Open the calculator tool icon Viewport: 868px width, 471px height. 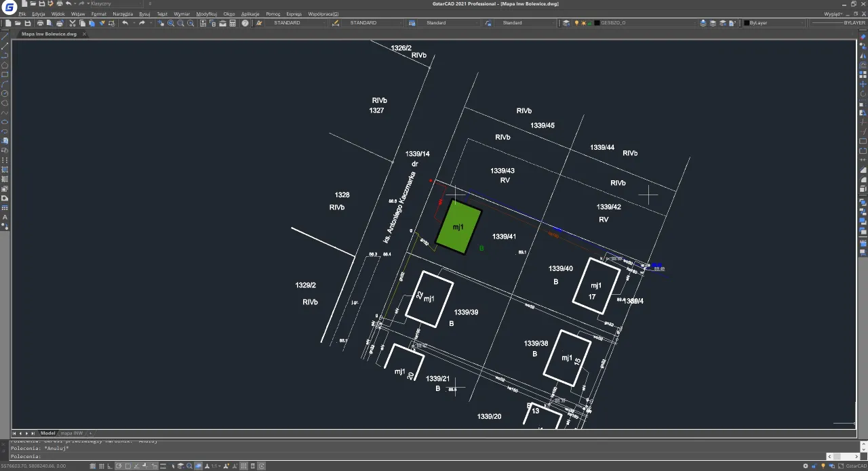pyautogui.click(x=233, y=23)
